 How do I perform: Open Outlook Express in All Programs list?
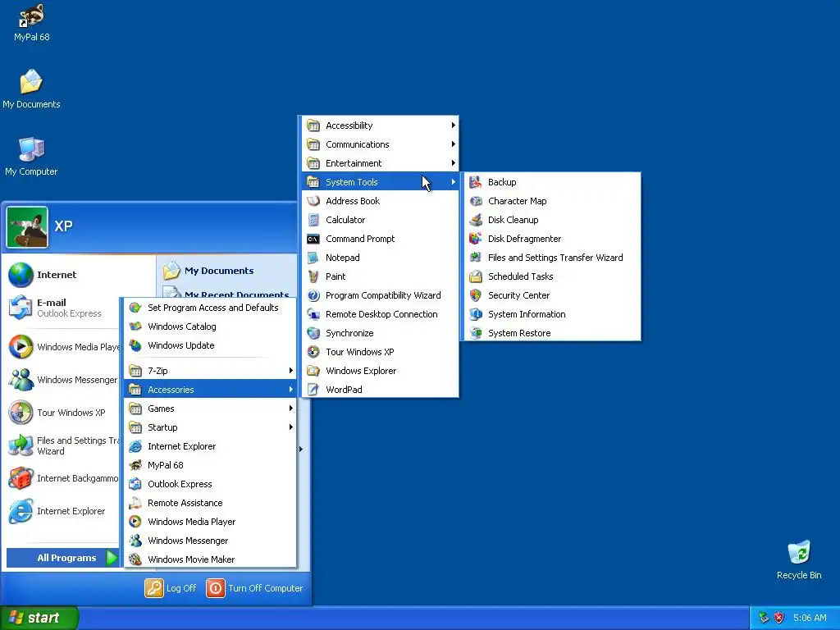click(x=210, y=484)
